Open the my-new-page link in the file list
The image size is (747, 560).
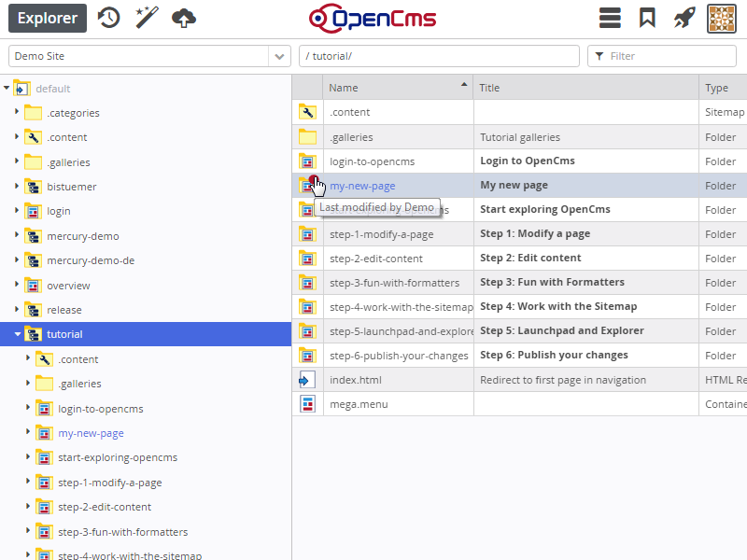click(x=362, y=186)
